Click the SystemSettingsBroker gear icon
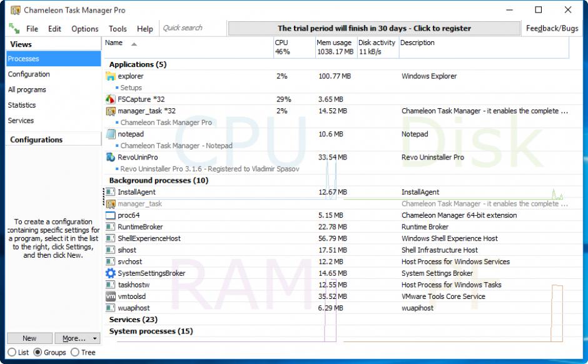The width and height of the screenshot is (588, 364). 110,273
